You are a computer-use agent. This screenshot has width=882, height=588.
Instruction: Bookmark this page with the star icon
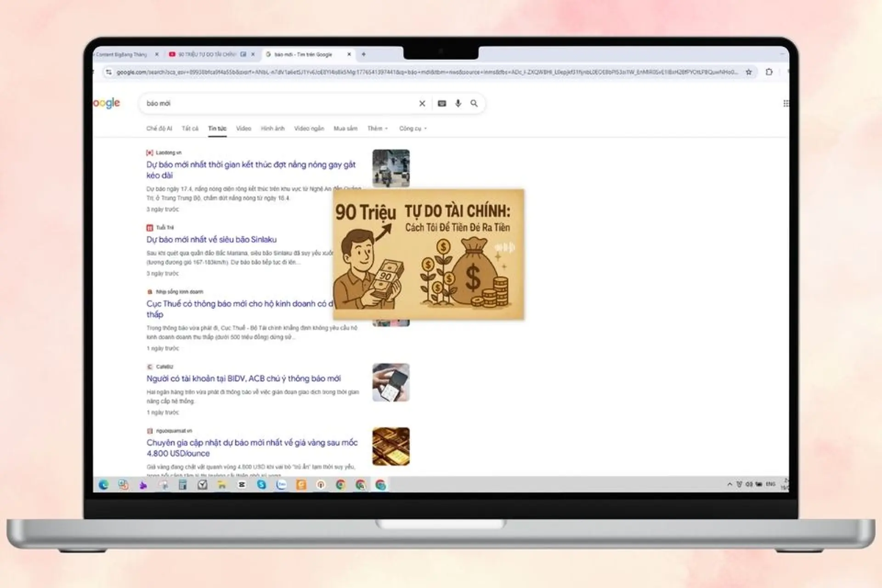click(x=749, y=72)
